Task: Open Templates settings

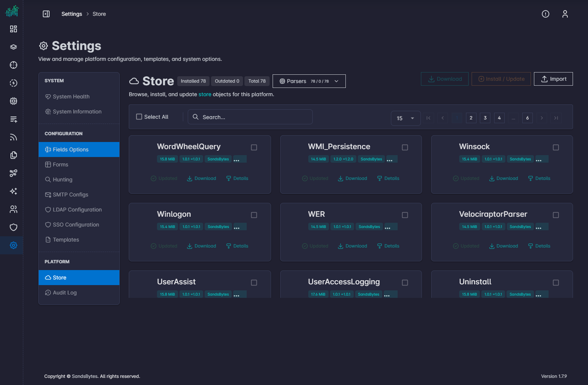Action: [79, 240]
